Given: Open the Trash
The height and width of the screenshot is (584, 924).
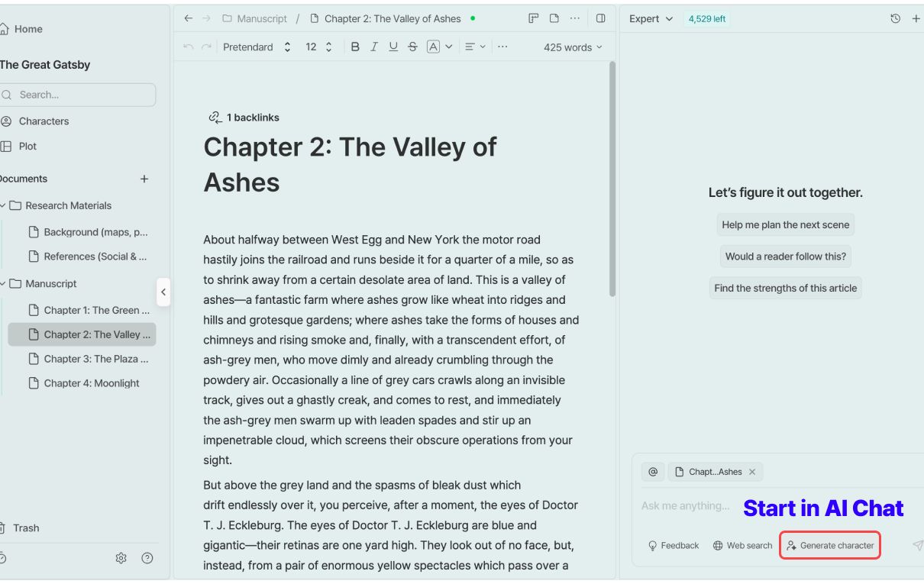Looking at the screenshot, I should pyautogui.click(x=20, y=528).
